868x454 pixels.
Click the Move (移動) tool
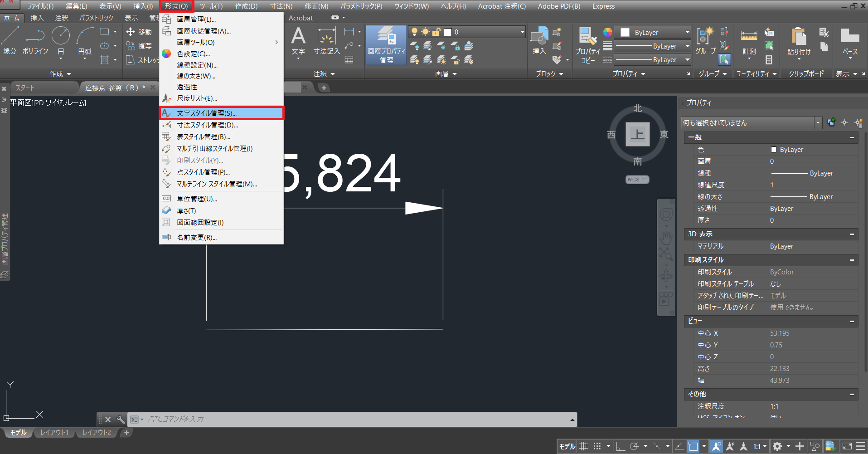click(x=139, y=32)
